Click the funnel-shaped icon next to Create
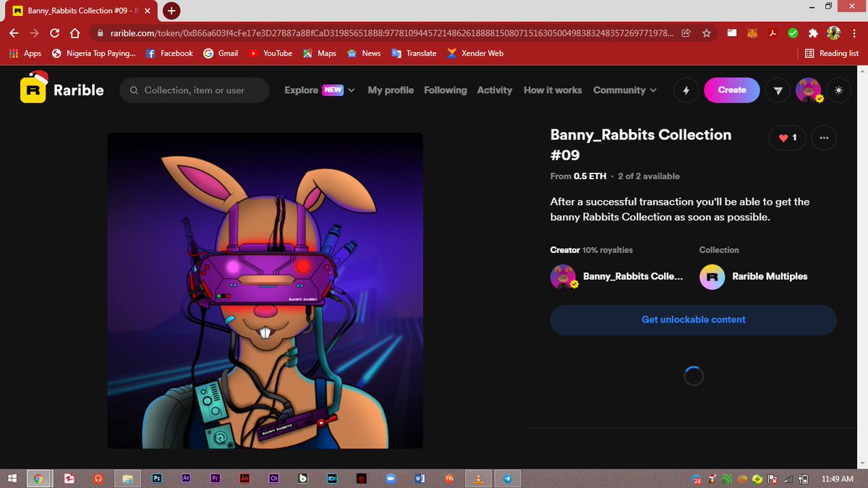The width and height of the screenshot is (868, 488). tap(778, 90)
